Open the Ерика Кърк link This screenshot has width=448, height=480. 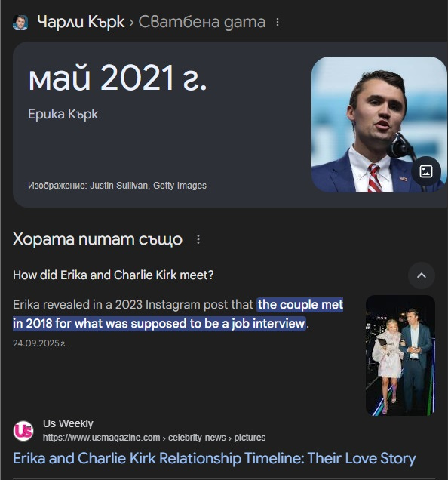tap(63, 114)
